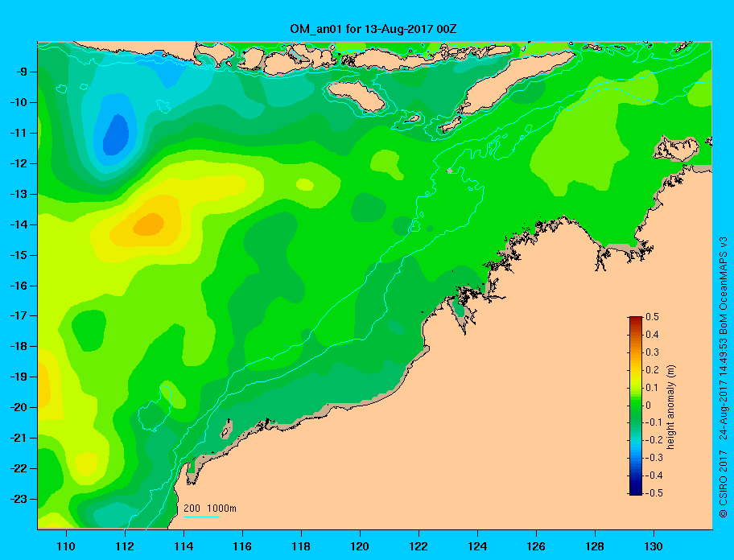Click latitude axis label '-19'
This screenshot has height=560, width=734.
[x=18, y=377]
